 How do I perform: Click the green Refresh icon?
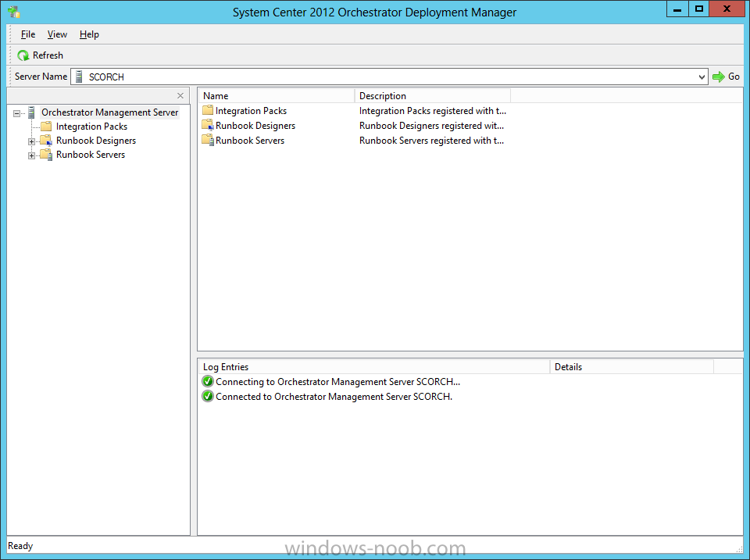[x=23, y=55]
